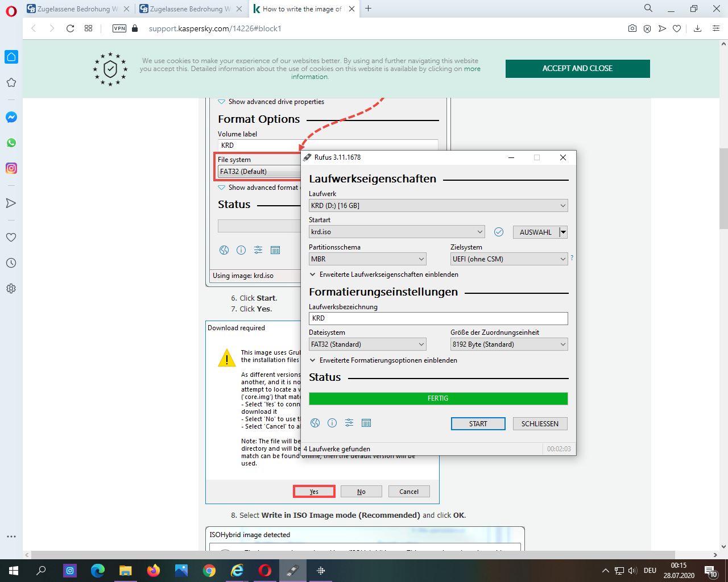
Task: Take snapshot with camera icon
Action: pos(632,28)
